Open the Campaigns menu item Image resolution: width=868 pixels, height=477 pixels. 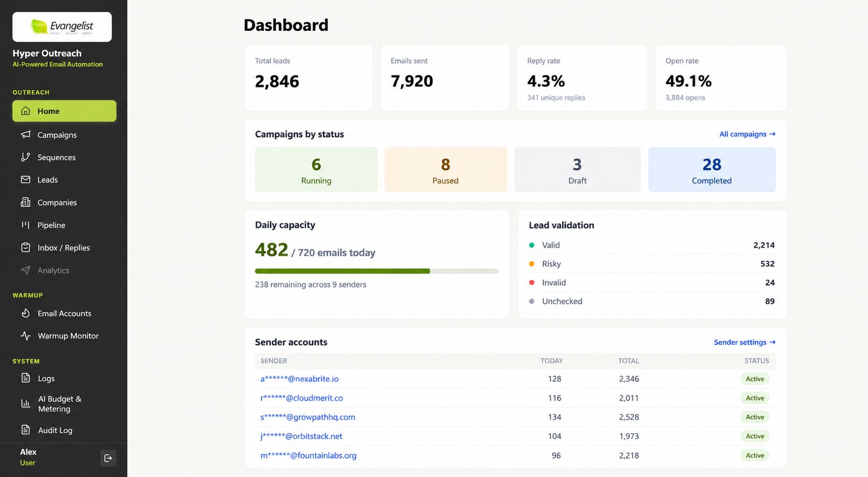[64, 135]
